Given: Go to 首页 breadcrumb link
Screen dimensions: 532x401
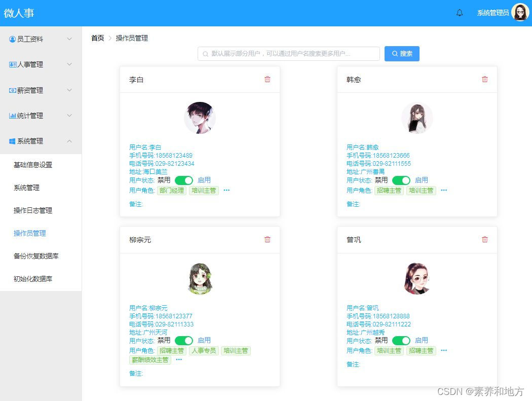Looking at the screenshot, I should click(98, 38).
